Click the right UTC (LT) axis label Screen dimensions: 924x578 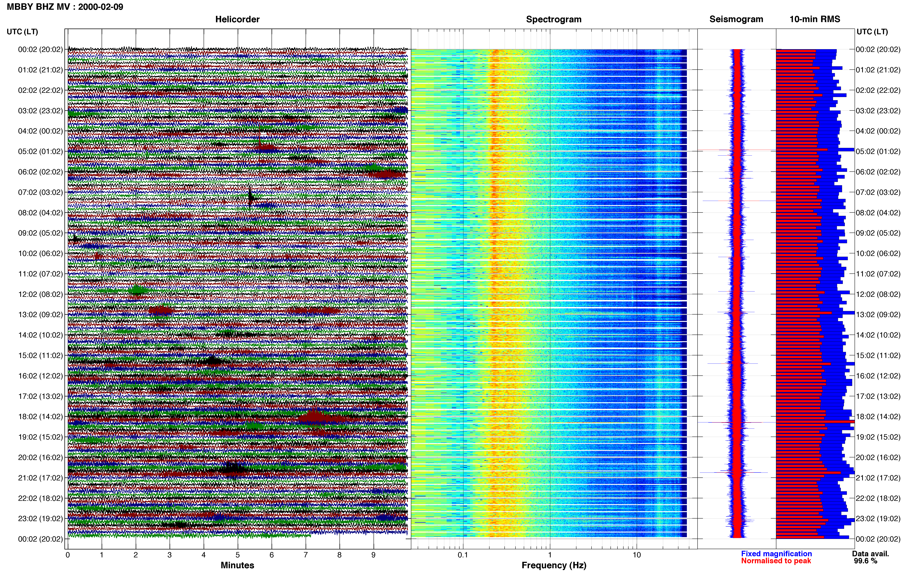tap(872, 32)
